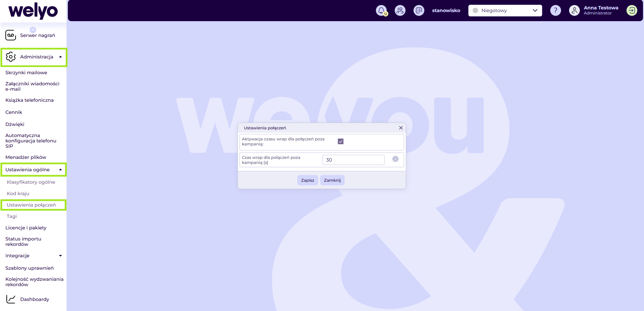This screenshot has width=644, height=311.
Task: Collapse the Administracja menu arrow
Action: click(60, 57)
